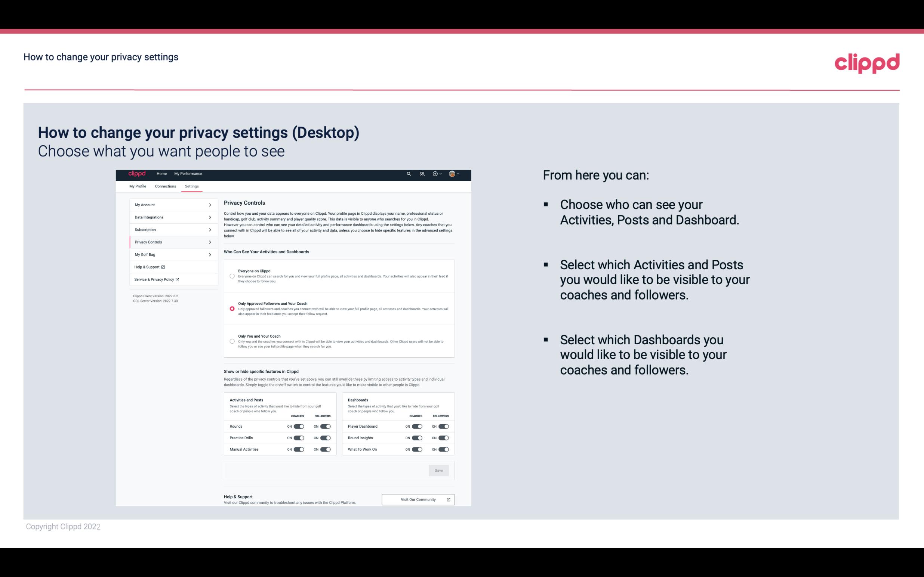Select the My Profile tab icon
Viewport: 924px width, 577px height.
[138, 186]
